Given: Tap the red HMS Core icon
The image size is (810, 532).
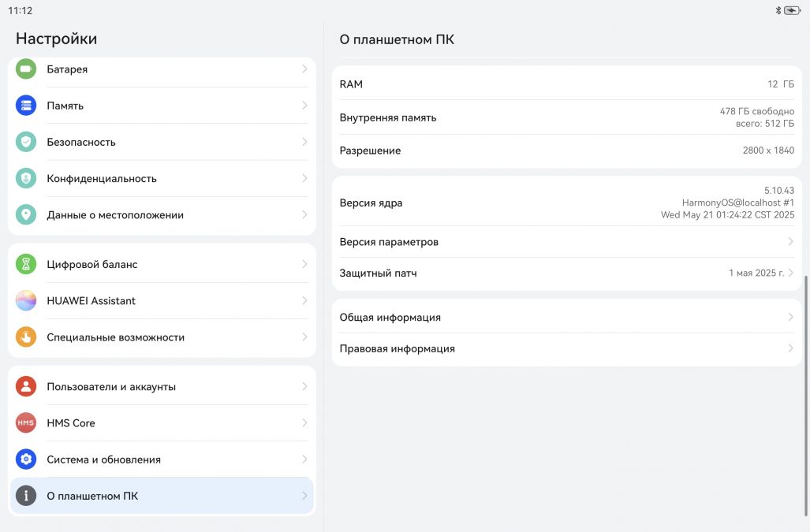Looking at the screenshot, I should [x=26, y=423].
